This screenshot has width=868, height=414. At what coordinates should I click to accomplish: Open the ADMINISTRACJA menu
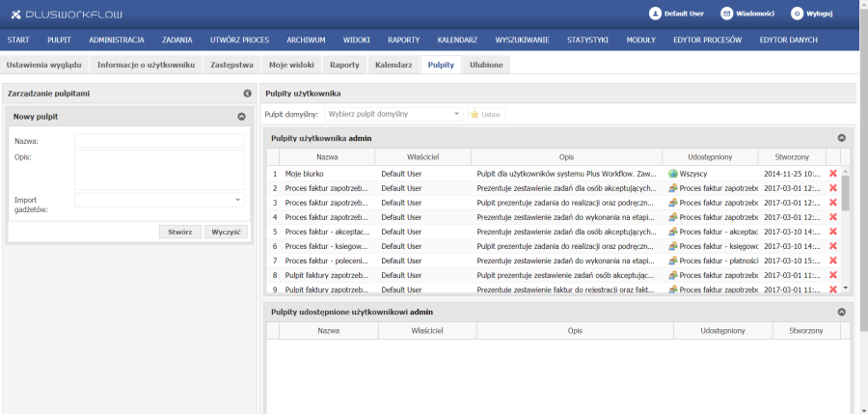click(x=116, y=40)
